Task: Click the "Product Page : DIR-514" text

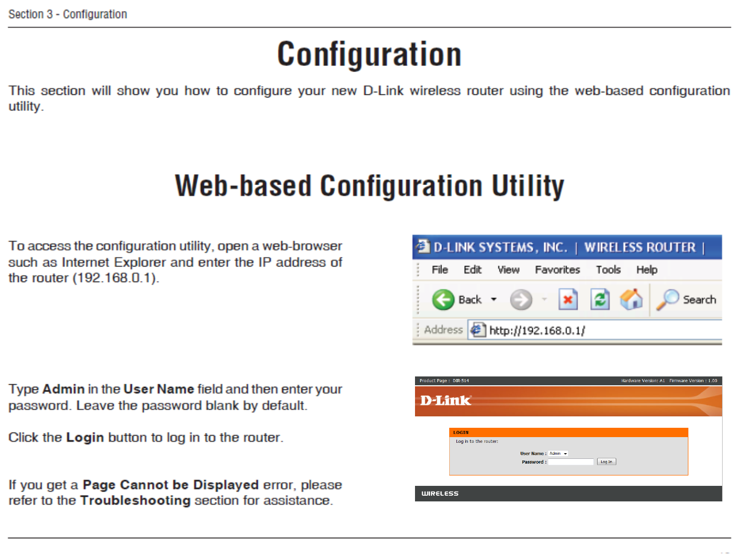Action: 444,381
